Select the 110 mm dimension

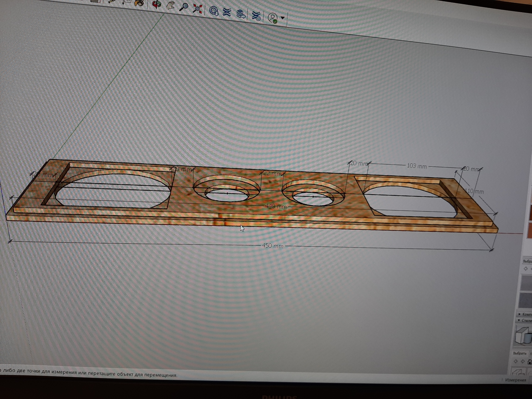click(x=474, y=191)
